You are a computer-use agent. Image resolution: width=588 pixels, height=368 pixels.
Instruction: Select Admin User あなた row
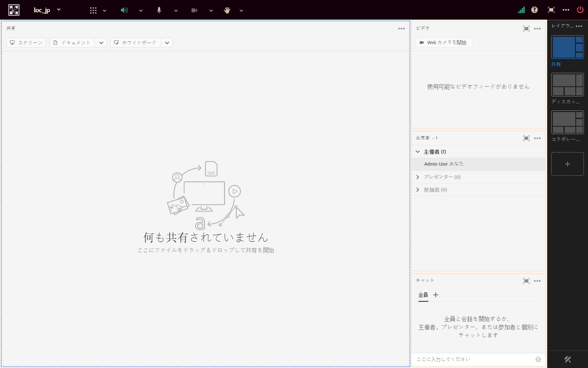[x=478, y=164]
